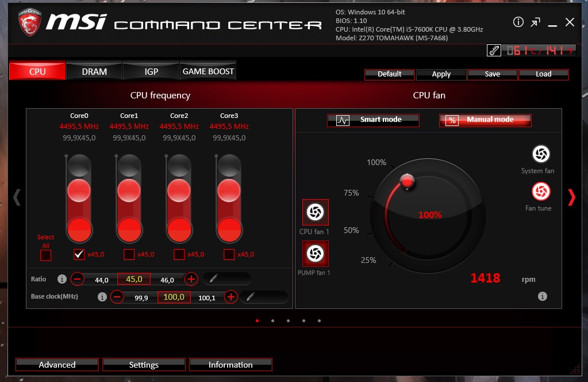Open the GAME BOOST tab
The image size is (588, 382).
click(208, 71)
